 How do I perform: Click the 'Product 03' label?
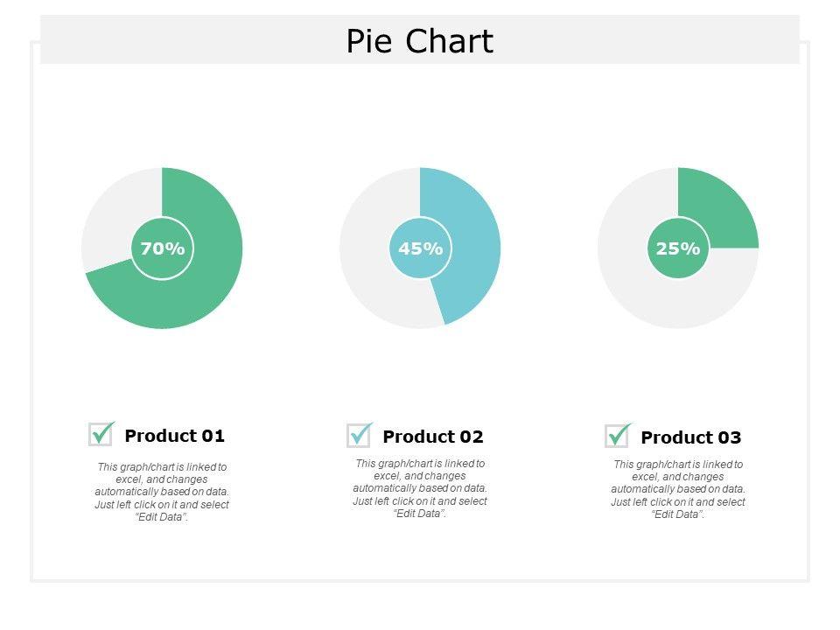point(691,437)
